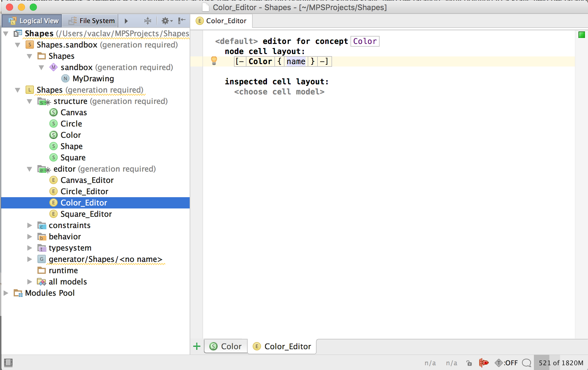
Task: Expand the constraints model folder
Action: 29,225
